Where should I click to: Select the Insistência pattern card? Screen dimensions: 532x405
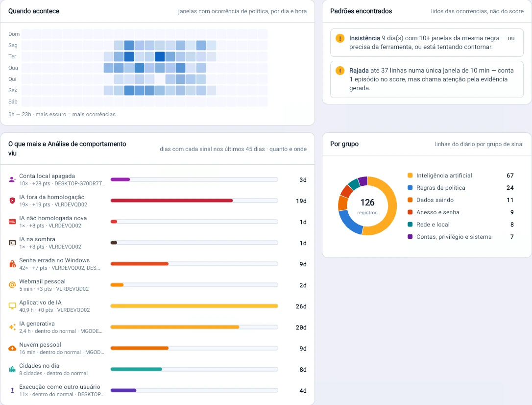(x=427, y=43)
